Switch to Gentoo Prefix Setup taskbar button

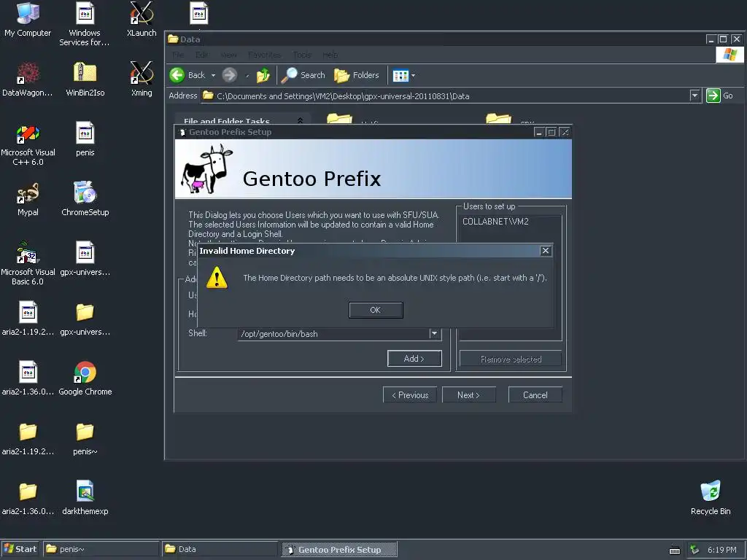pyautogui.click(x=338, y=549)
